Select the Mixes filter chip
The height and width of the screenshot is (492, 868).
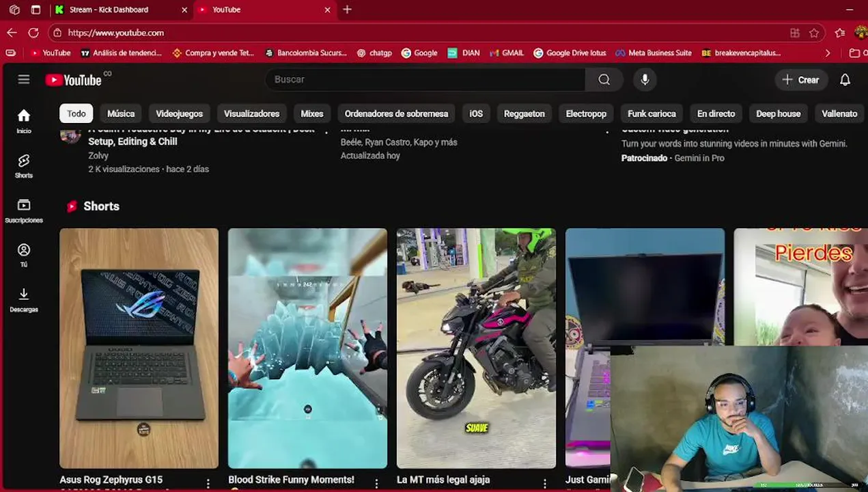[x=312, y=113]
